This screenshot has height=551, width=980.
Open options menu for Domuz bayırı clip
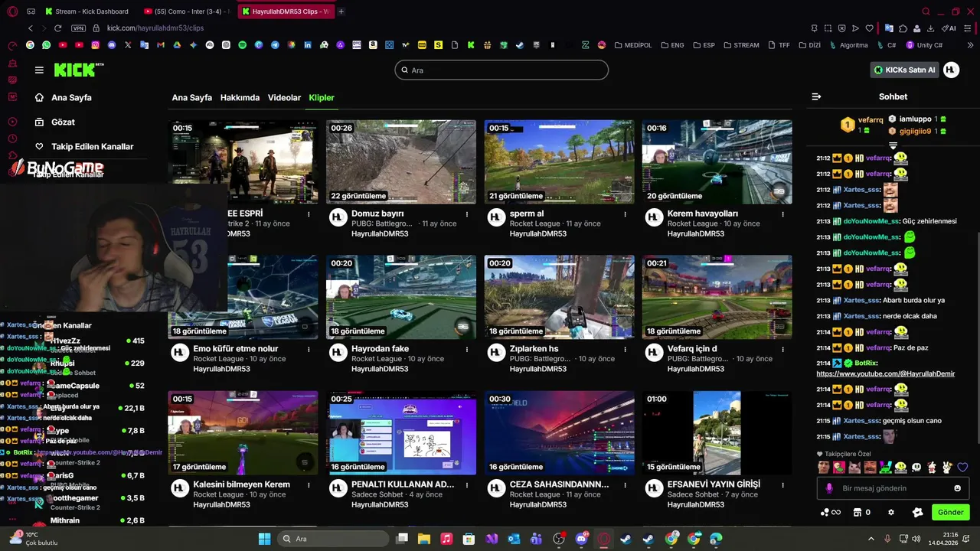click(x=467, y=214)
